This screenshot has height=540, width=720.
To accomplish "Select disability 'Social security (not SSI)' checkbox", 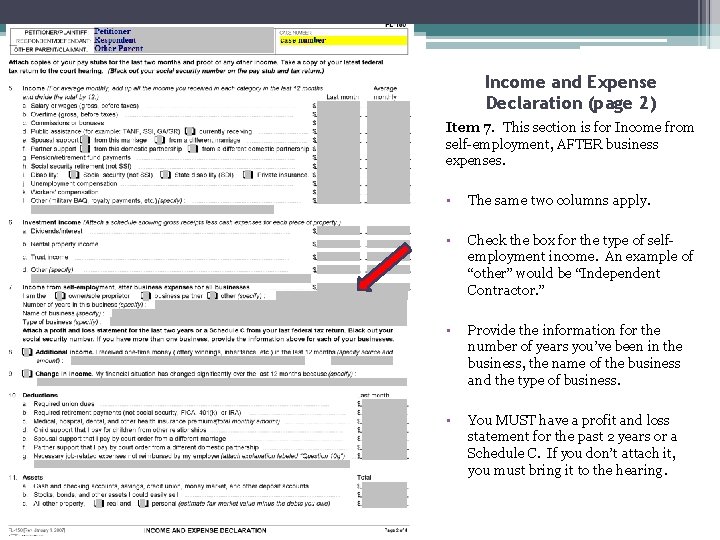I will click(73, 174).
